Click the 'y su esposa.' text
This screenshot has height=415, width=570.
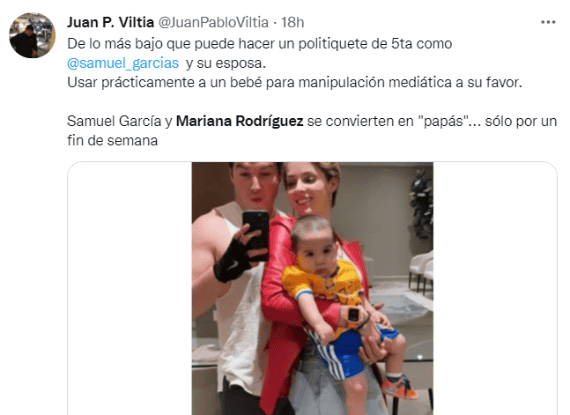226,63
